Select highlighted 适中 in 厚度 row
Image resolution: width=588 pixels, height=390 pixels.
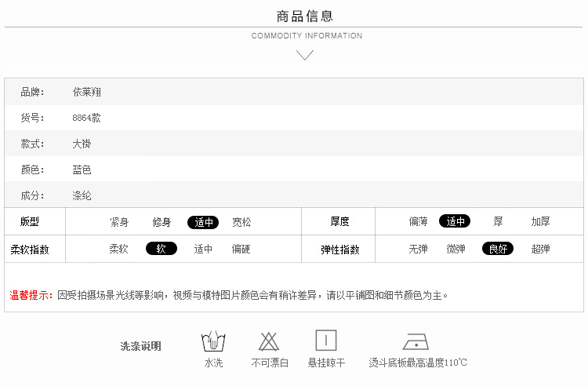tap(455, 221)
